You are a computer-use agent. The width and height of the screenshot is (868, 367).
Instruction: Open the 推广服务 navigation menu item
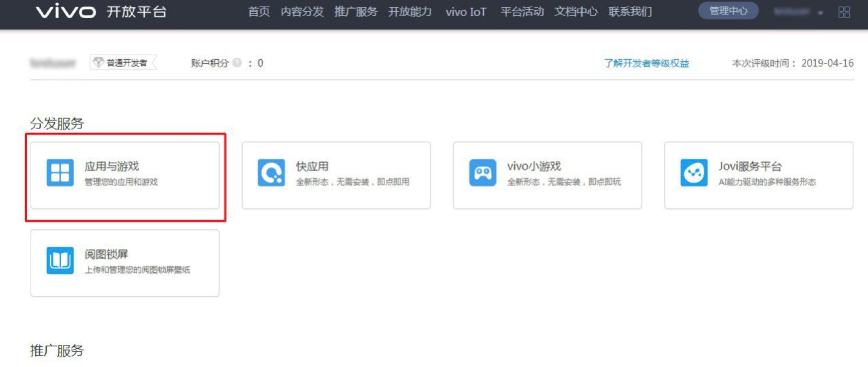356,12
